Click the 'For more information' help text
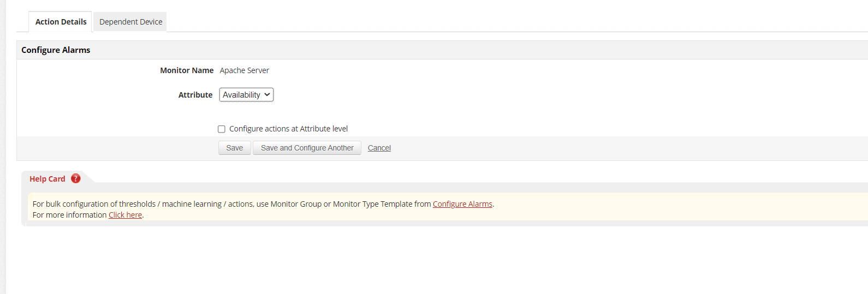 tap(69, 215)
